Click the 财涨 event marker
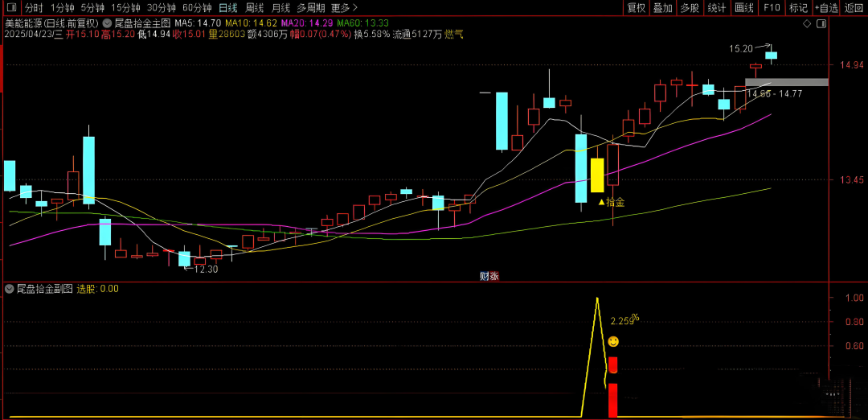Image resolution: width=868 pixels, height=420 pixels. tap(489, 276)
